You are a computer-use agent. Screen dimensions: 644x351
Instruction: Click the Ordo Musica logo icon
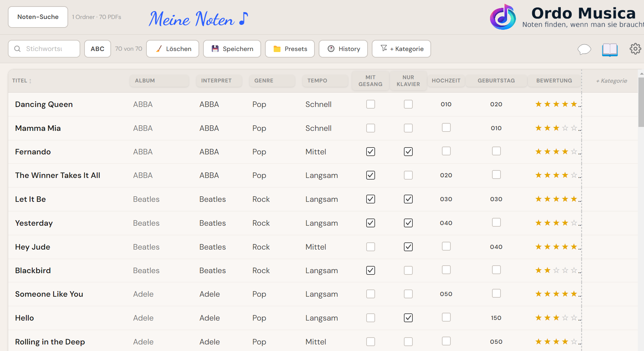pyautogui.click(x=503, y=17)
